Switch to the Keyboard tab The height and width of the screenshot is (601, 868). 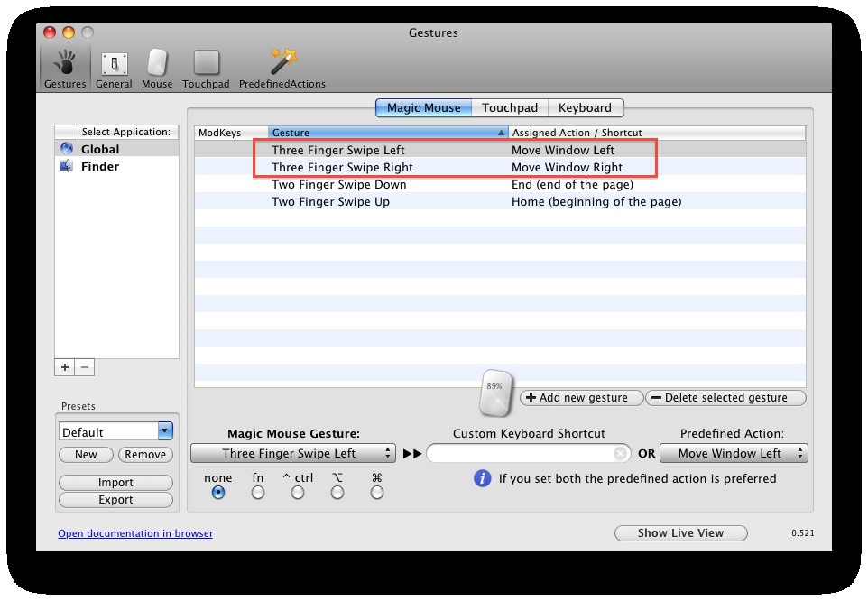(585, 108)
